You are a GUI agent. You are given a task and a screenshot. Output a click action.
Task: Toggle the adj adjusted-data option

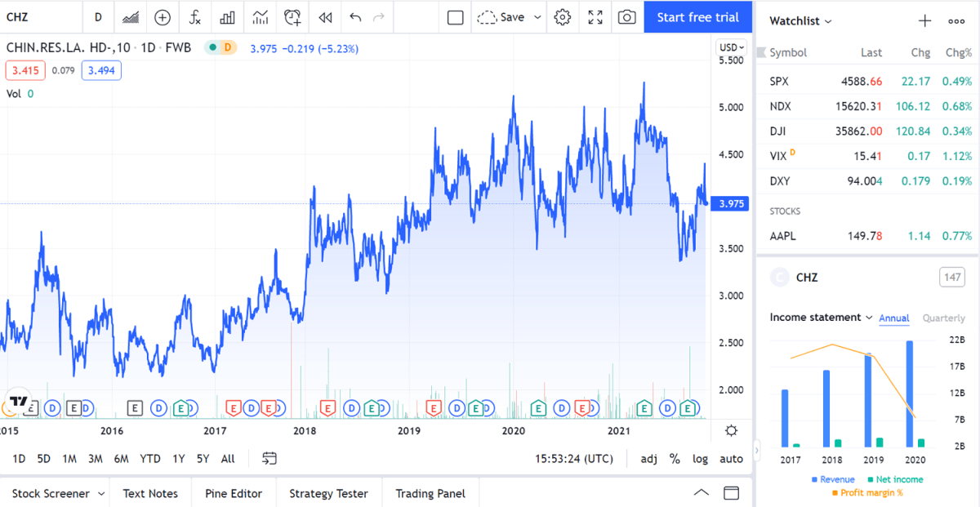coord(648,459)
